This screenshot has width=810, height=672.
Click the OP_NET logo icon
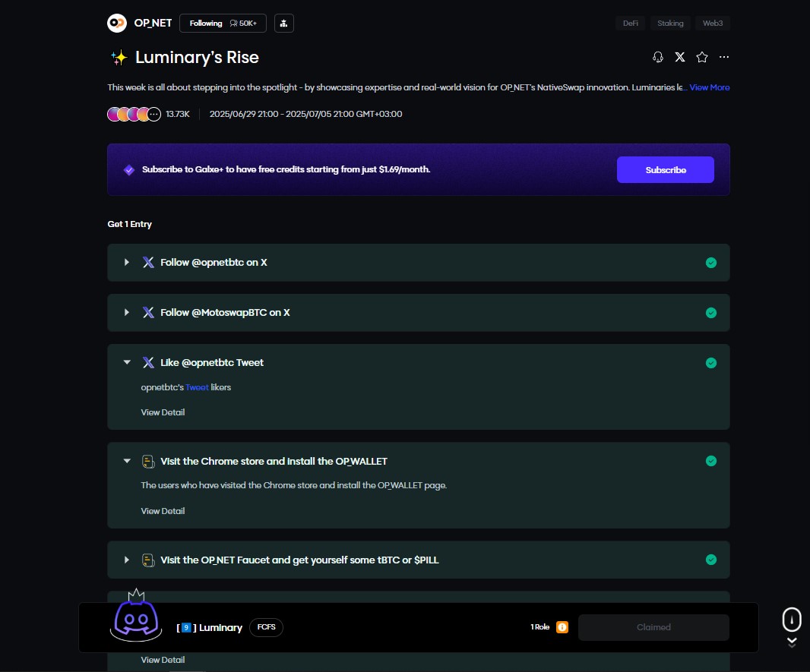(x=116, y=23)
